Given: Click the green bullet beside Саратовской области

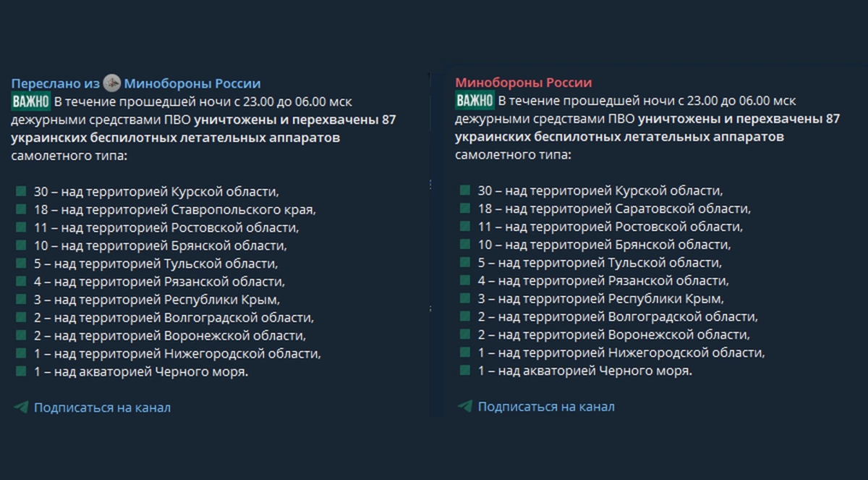Looking at the screenshot, I should (x=465, y=209).
